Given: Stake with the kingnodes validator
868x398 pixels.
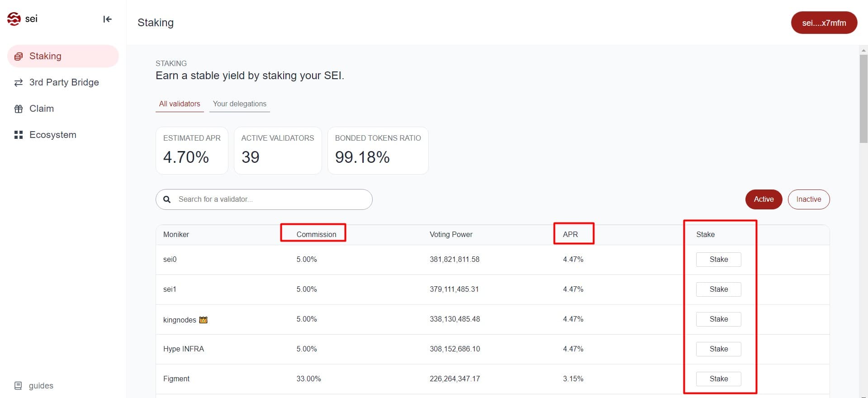Looking at the screenshot, I should (719, 319).
